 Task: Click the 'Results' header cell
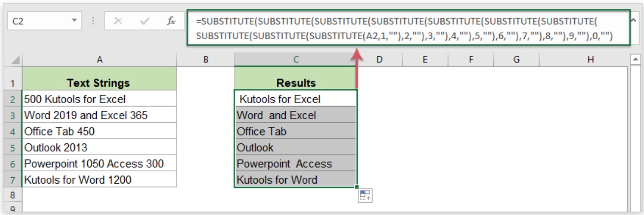click(x=296, y=79)
